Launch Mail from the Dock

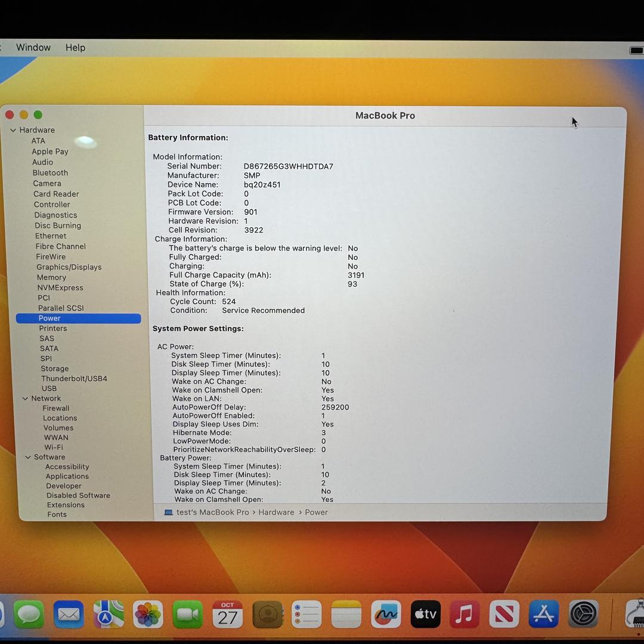point(69,614)
